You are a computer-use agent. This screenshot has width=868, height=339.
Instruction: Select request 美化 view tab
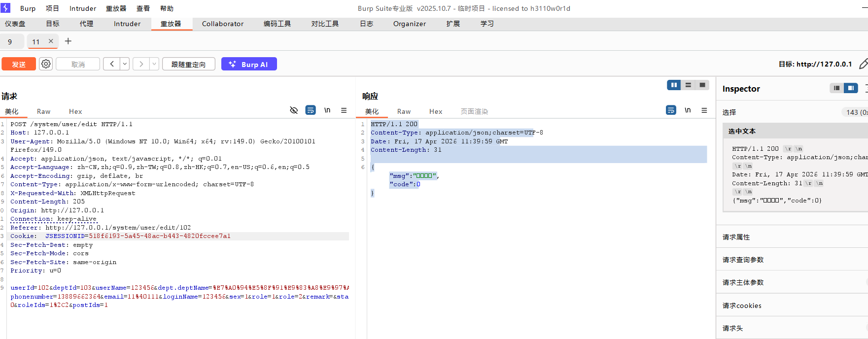[12, 111]
